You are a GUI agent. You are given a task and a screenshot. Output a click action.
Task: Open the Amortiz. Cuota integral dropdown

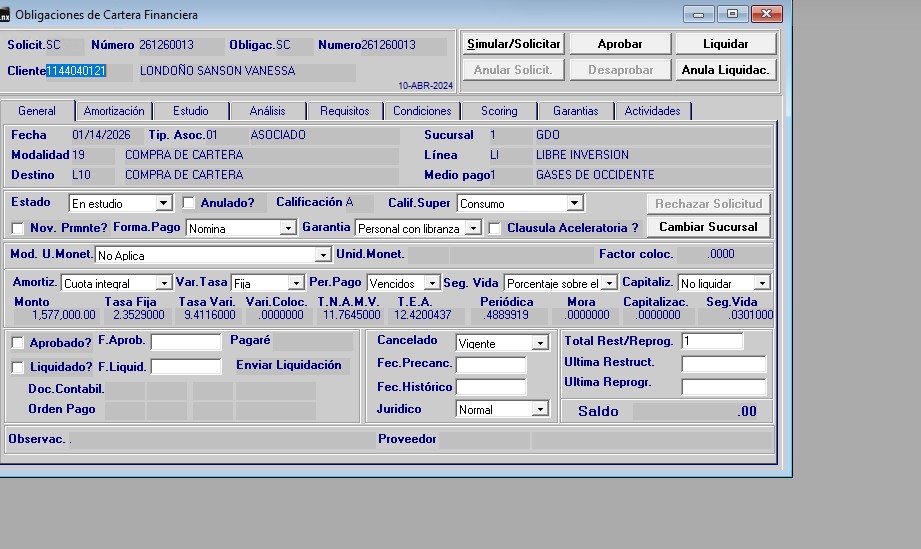[164, 284]
